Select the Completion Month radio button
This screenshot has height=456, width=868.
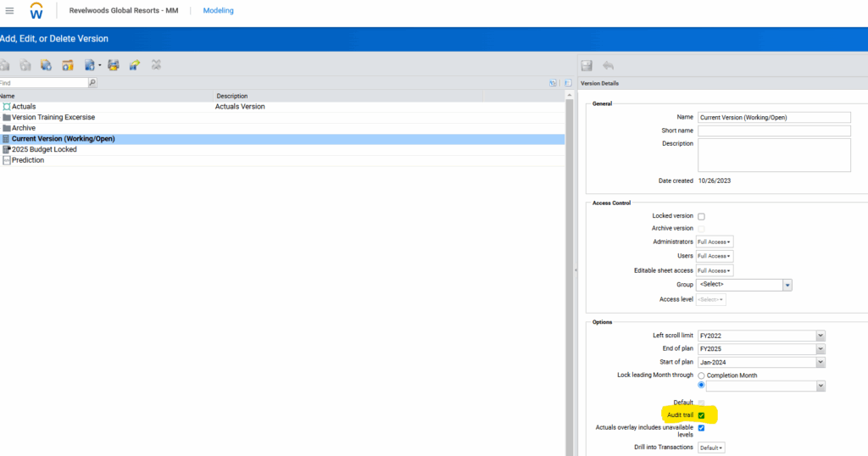702,375
